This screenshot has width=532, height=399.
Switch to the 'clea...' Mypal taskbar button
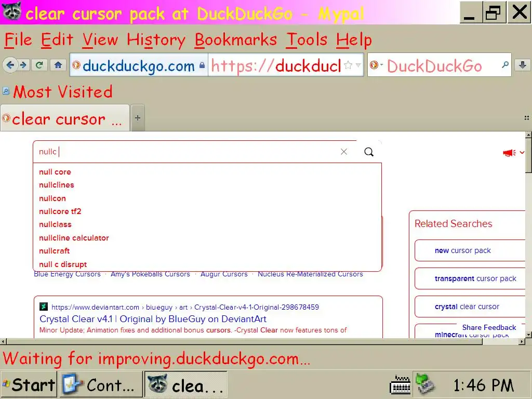point(186,384)
